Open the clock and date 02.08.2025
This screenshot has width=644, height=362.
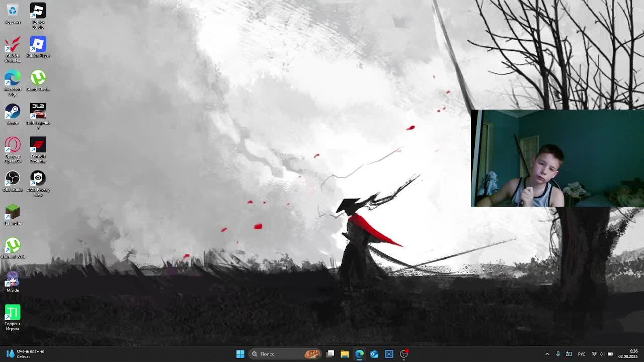pyautogui.click(x=628, y=354)
